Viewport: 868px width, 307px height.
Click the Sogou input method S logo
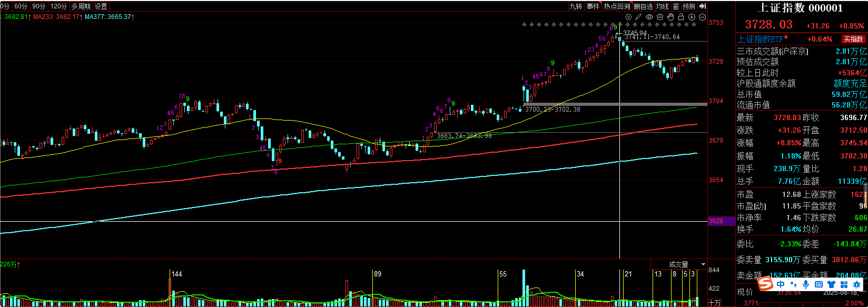tap(765, 284)
